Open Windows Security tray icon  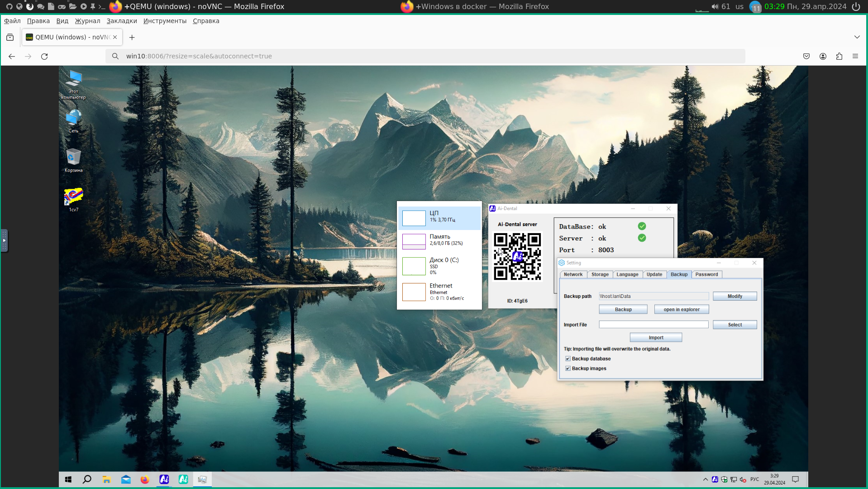tap(724, 479)
